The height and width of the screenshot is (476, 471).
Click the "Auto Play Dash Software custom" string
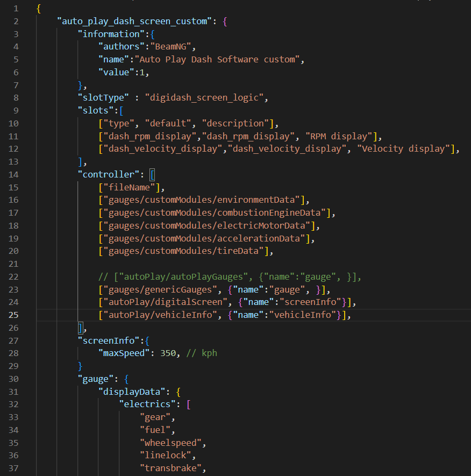click(217, 60)
